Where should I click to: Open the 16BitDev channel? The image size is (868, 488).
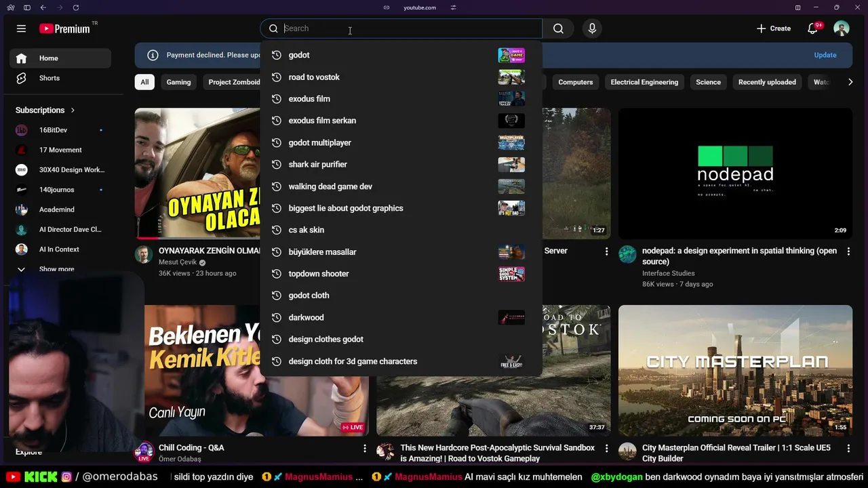60,130
